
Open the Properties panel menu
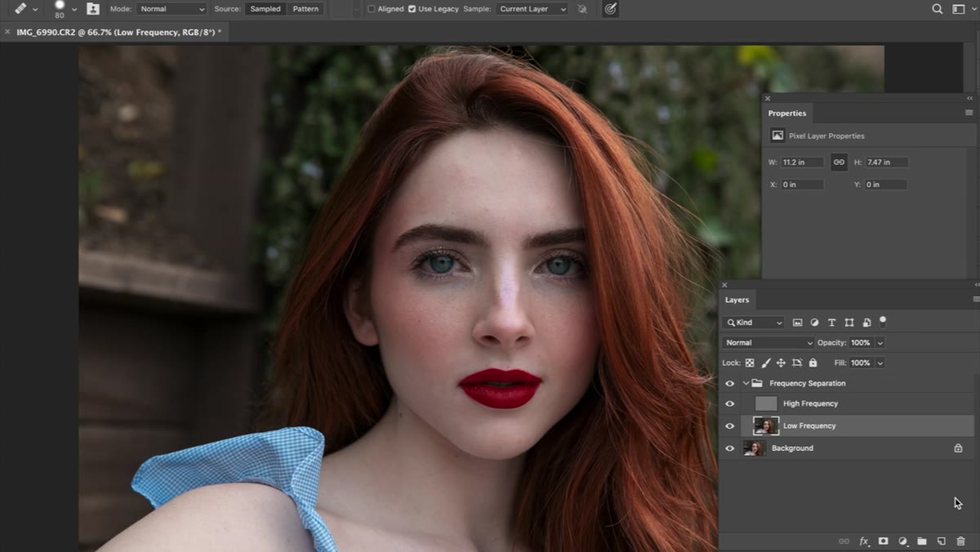(x=969, y=114)
